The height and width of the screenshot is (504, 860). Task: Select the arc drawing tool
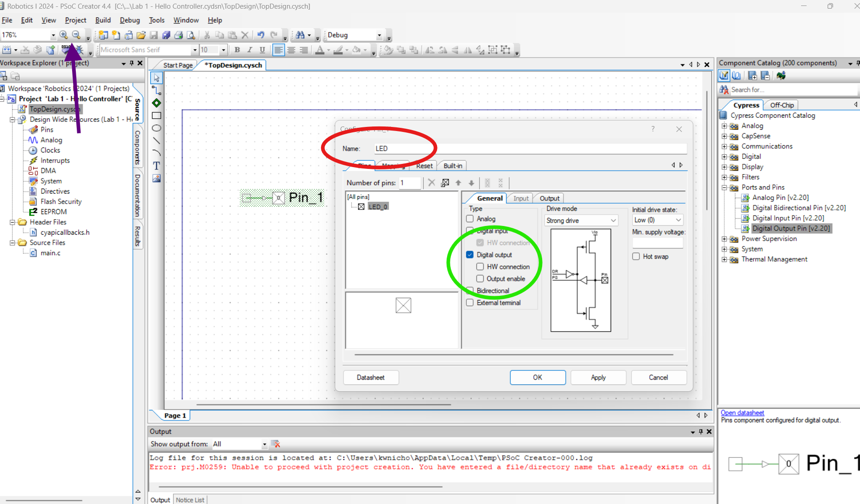(157, 153)
